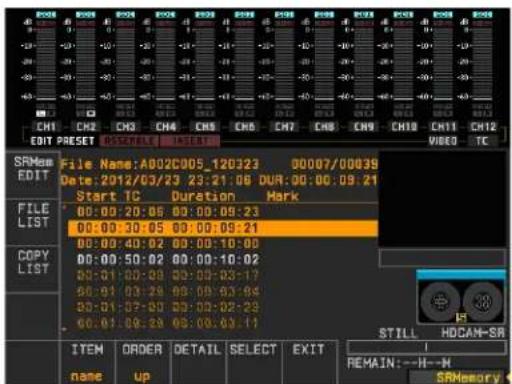Toggle the VIDEO edit preset
Screen dimensions: 512x384
[x=443, y=141]
